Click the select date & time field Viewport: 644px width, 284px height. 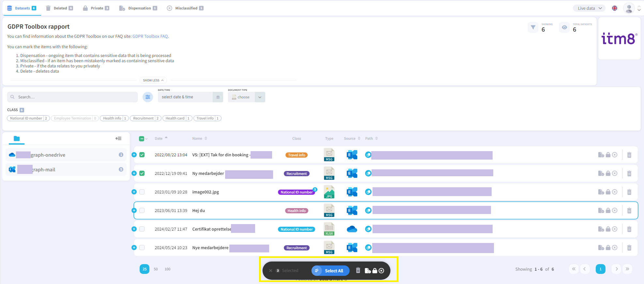coord(185,97)
